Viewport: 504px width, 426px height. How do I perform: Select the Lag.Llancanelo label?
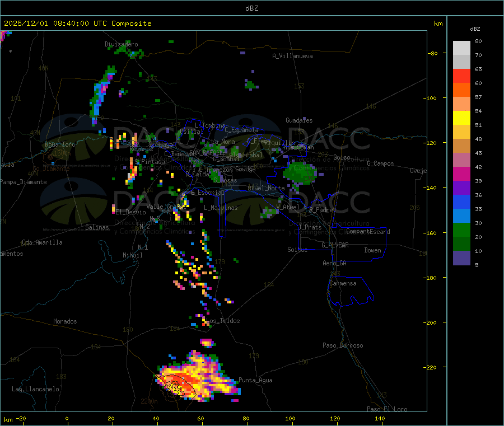click(x=35, y=389)
